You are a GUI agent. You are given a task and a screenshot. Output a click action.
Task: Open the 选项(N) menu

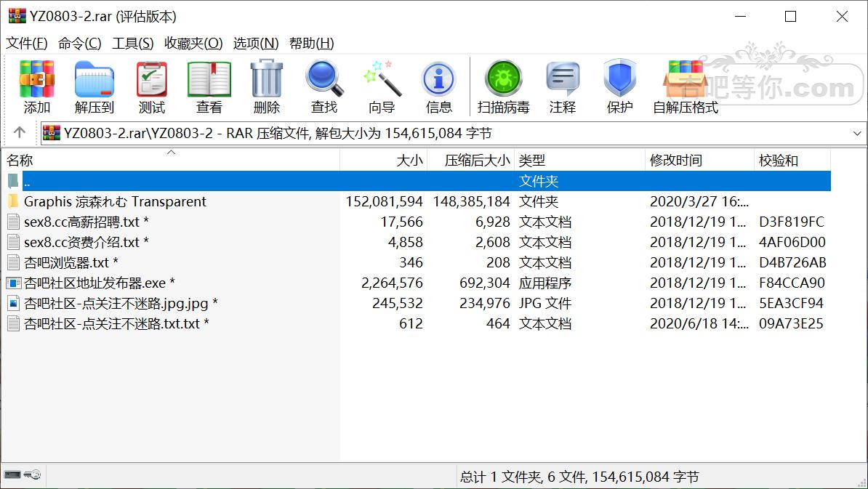coord(256,44)
